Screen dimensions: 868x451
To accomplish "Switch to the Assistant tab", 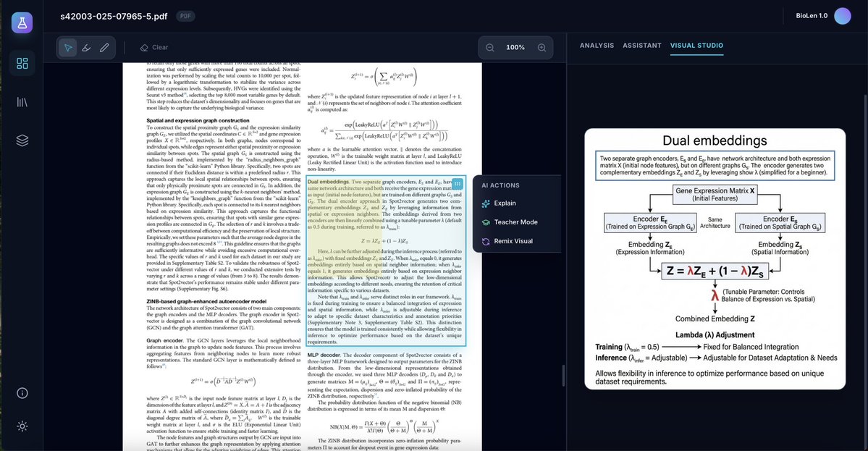I will click(641, 45).
